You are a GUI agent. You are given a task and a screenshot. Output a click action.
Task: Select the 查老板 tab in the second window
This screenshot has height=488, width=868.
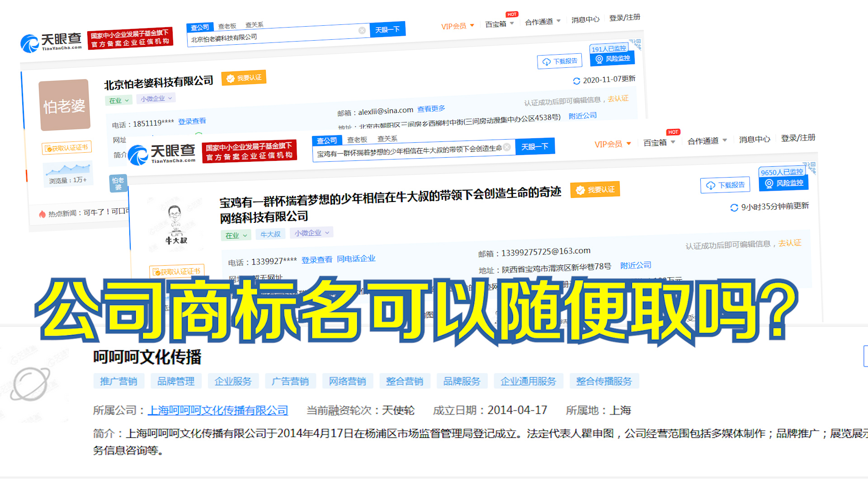pyautogui.click(x=357, y=140)
